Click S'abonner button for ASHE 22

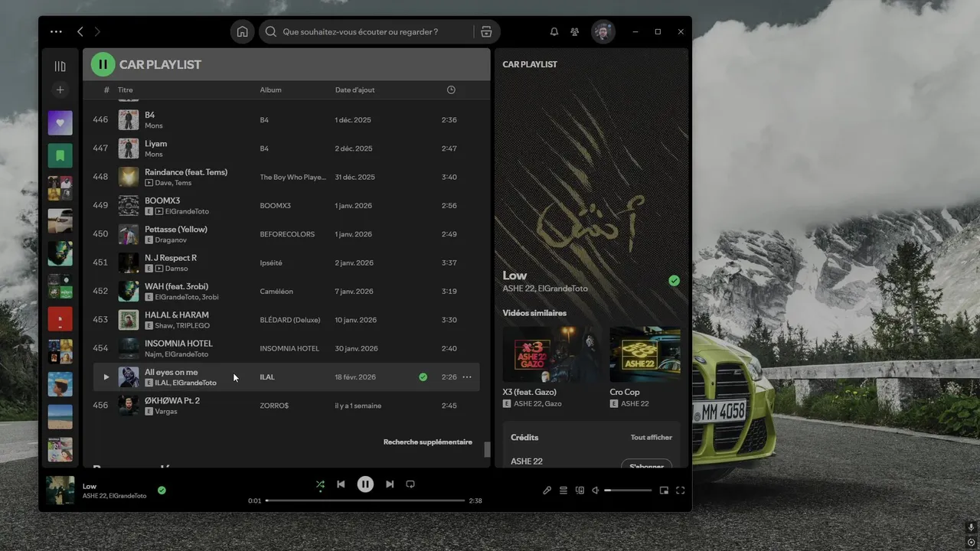click(x=646, y=465)
